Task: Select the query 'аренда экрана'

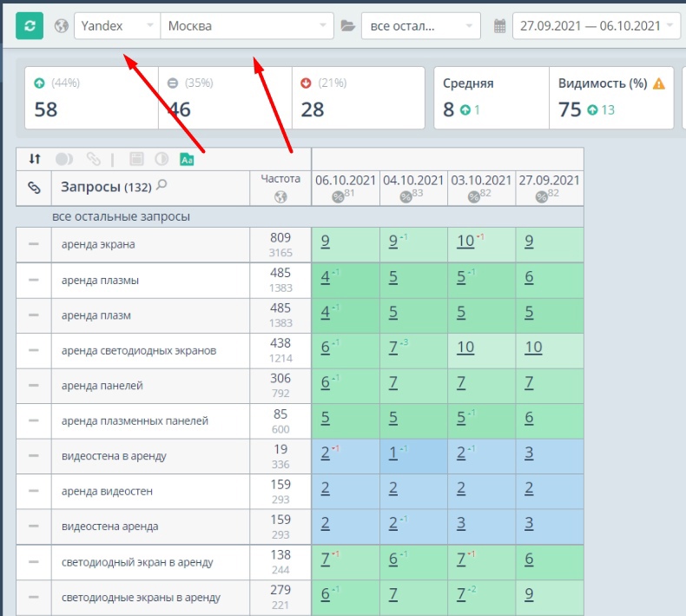Action: [98, 244]
